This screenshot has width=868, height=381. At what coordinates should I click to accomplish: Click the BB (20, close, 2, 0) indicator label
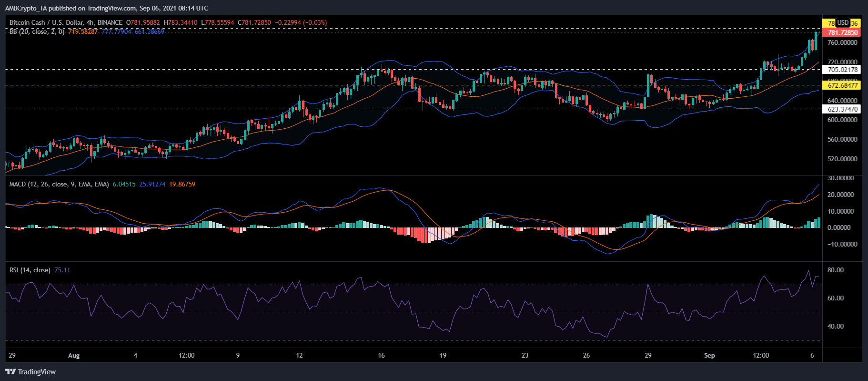click(37, 31)
